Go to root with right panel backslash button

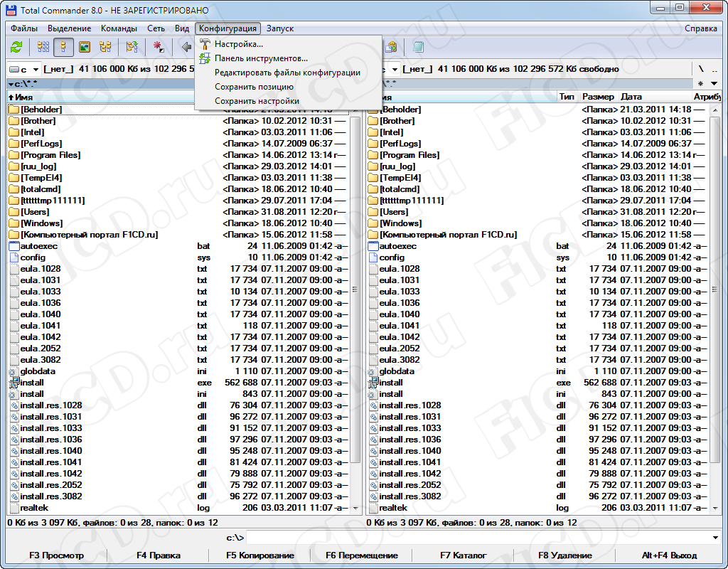[x=701, y=69]
